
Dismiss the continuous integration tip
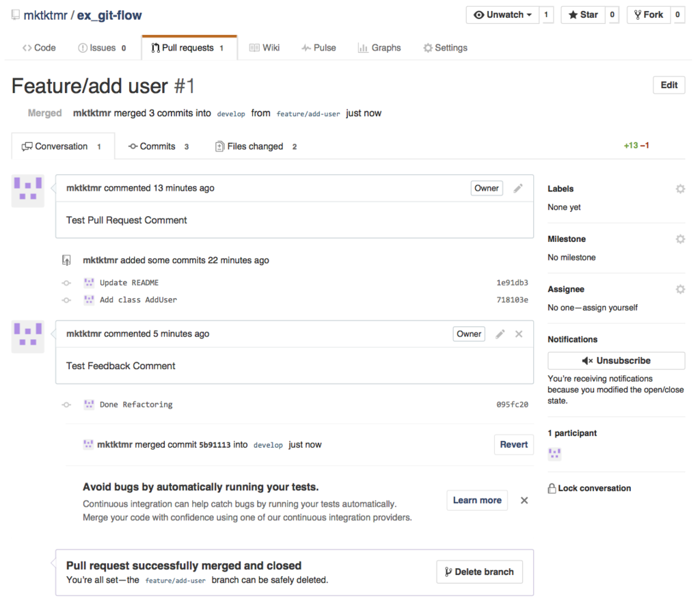[x=524, y=500]
